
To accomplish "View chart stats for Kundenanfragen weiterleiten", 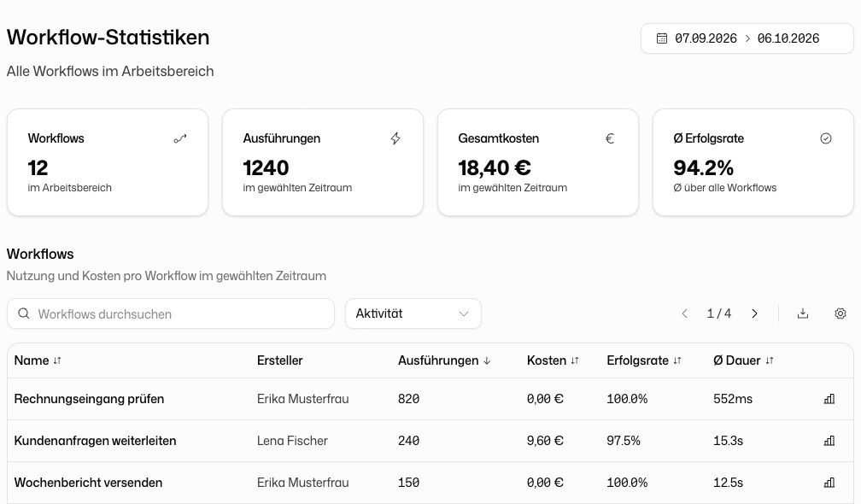I will [829, 441].
